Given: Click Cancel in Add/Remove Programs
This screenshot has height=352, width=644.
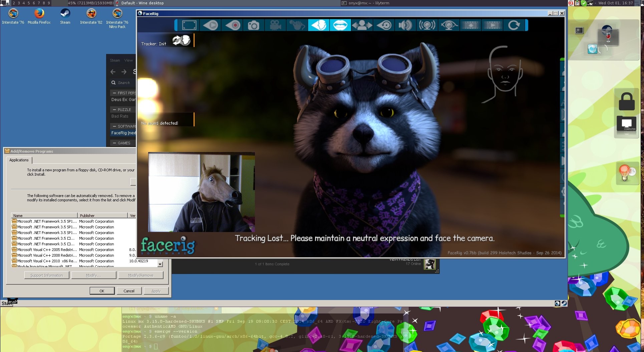Looking at the screenshot, I should [x=129, y=291].
